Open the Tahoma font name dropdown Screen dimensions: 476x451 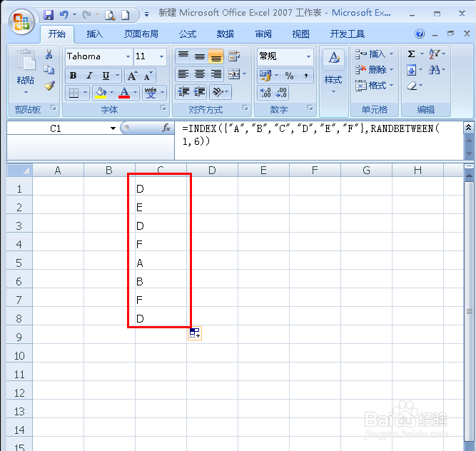128,56
